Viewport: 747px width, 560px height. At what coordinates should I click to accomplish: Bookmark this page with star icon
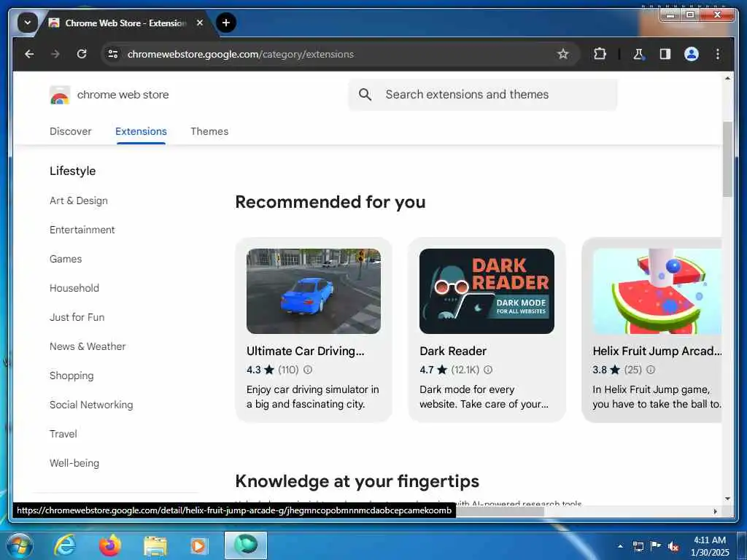click(x=562, y=54)
